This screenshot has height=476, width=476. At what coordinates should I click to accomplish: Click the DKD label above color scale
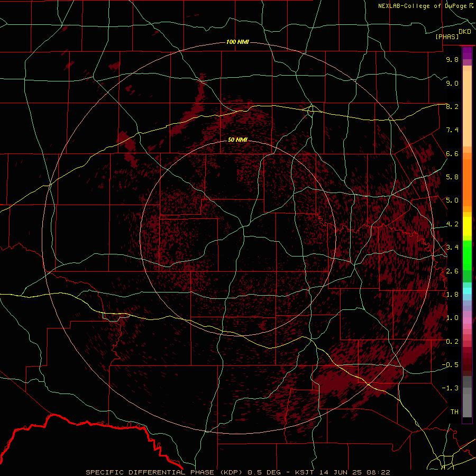pos(465,32)
